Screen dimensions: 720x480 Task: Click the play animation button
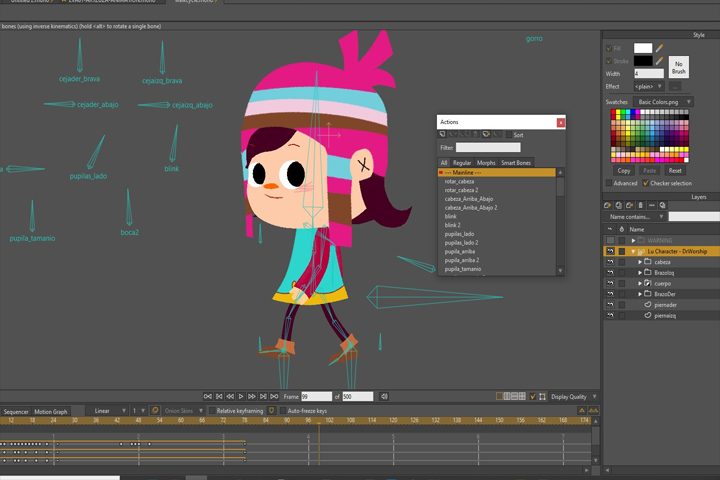(x=241, y=396)
